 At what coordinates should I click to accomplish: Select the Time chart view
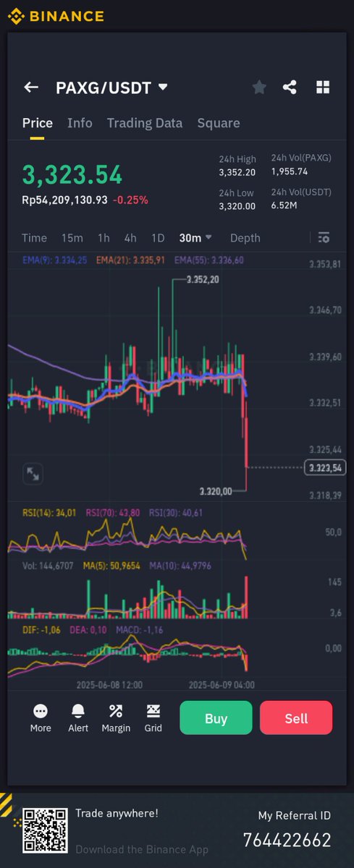(34, 238)
